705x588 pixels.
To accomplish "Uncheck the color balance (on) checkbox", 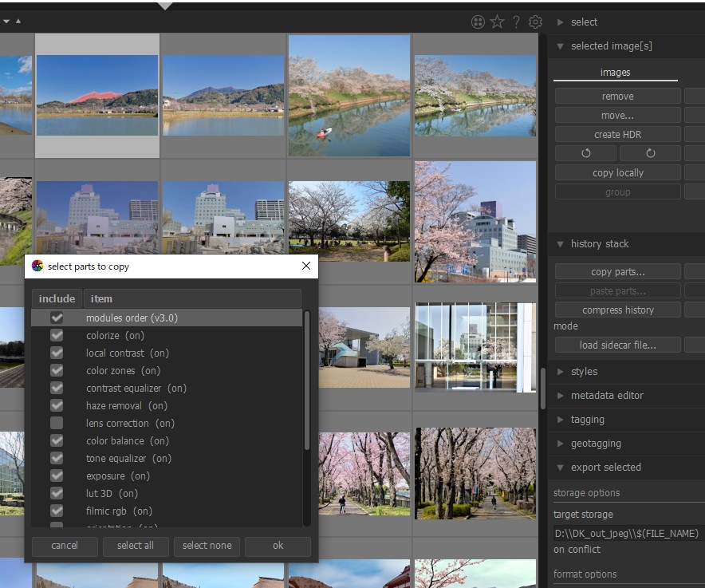I will pos(57,440).
